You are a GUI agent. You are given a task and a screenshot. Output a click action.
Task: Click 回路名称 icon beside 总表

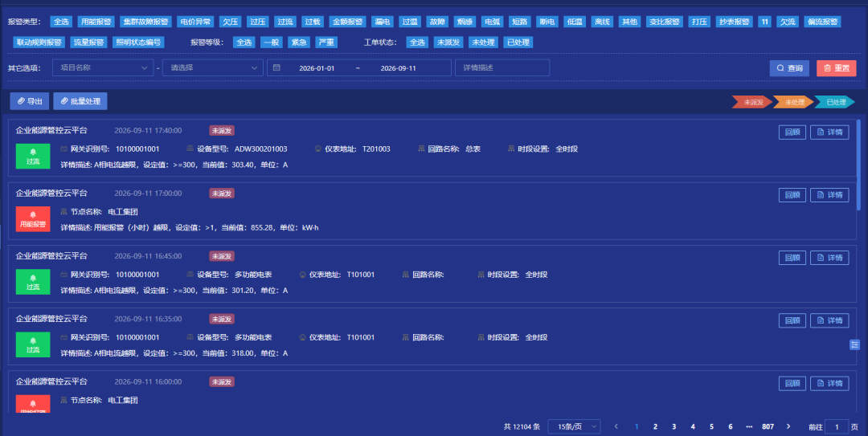click(421, 149)
